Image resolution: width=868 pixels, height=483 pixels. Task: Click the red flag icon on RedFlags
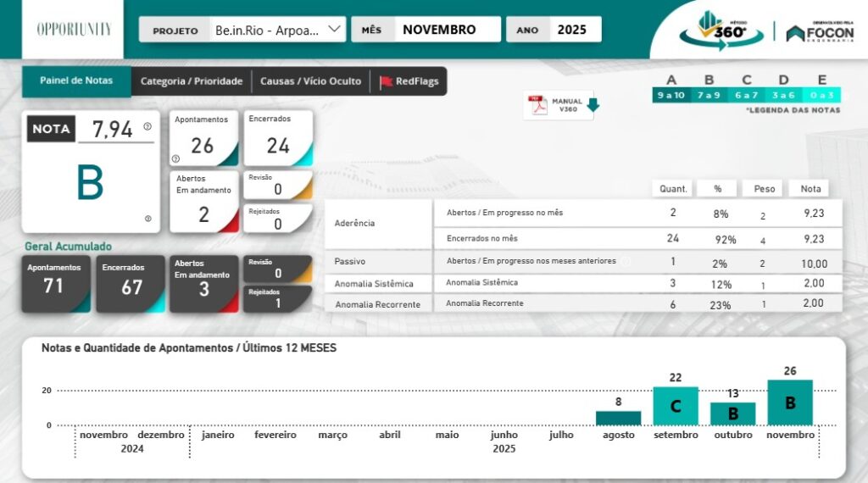[386, 81]
